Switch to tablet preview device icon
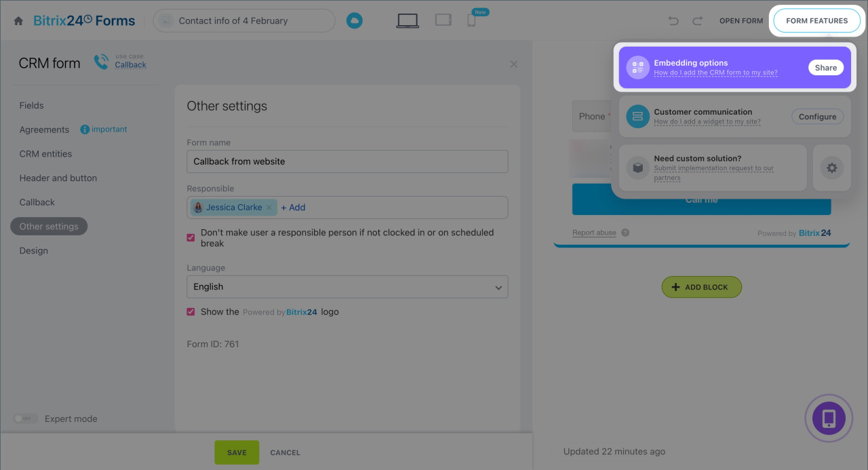The height and width of the screenshot is (470, 868). [443, 20]
